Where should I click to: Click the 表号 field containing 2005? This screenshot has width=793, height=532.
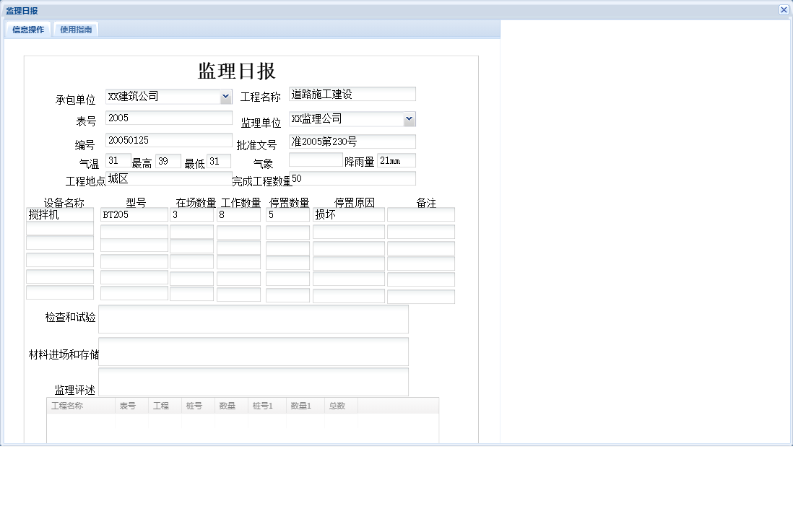168,117
